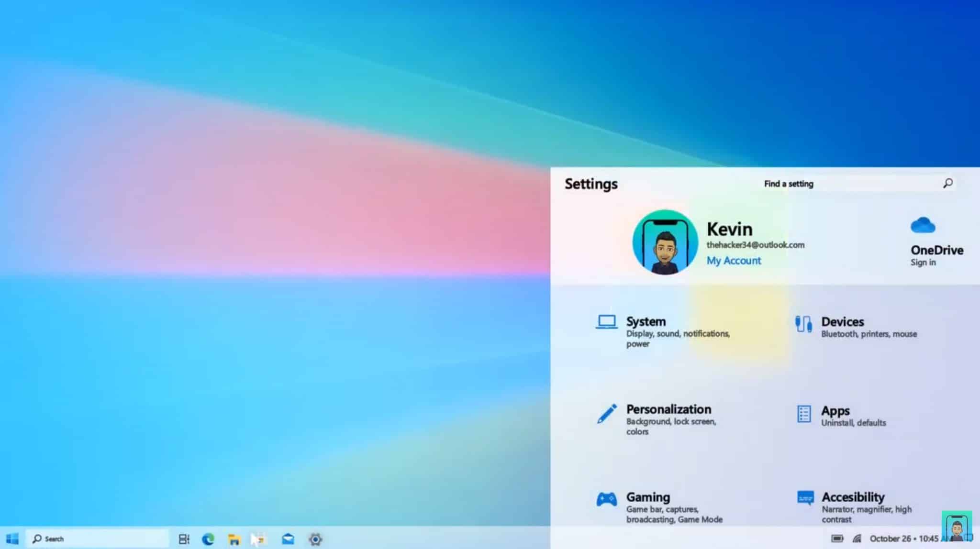
Task: Open Personalization settings category
Action: point(668,409)
